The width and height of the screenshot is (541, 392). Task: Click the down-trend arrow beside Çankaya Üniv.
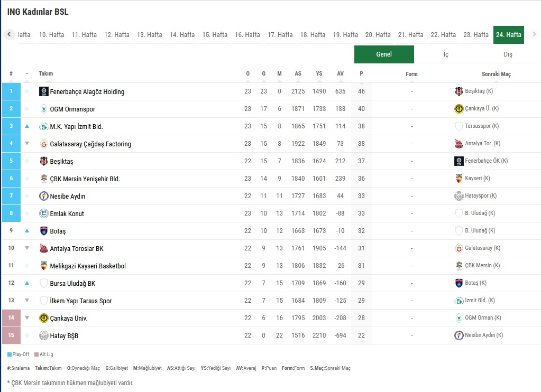pos(27,318)
